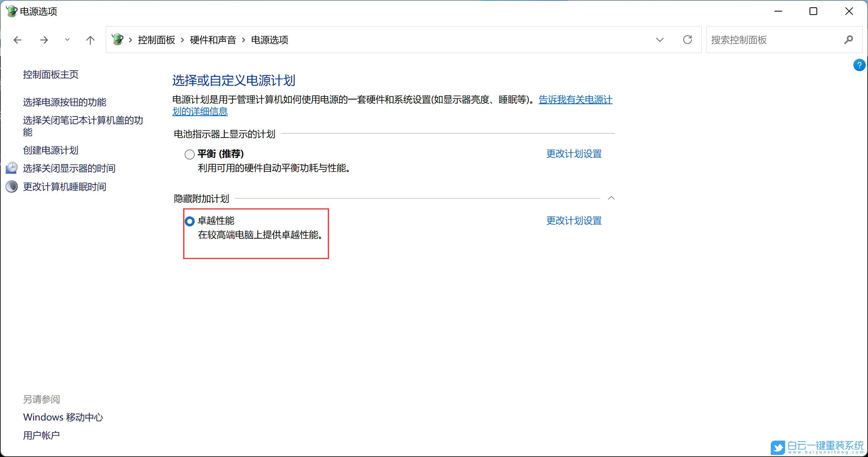Open 更改计划设置 for 卓越性能 plan
Image resolution: width=868 pixels, height=457 pixels.
[x=573, y=221]
